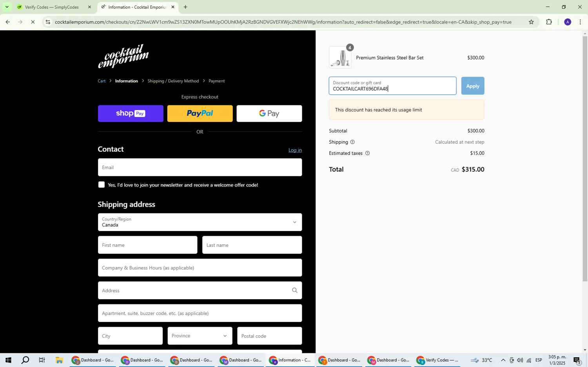Click the First name field

pyautogui.click(x=148, y=245)
